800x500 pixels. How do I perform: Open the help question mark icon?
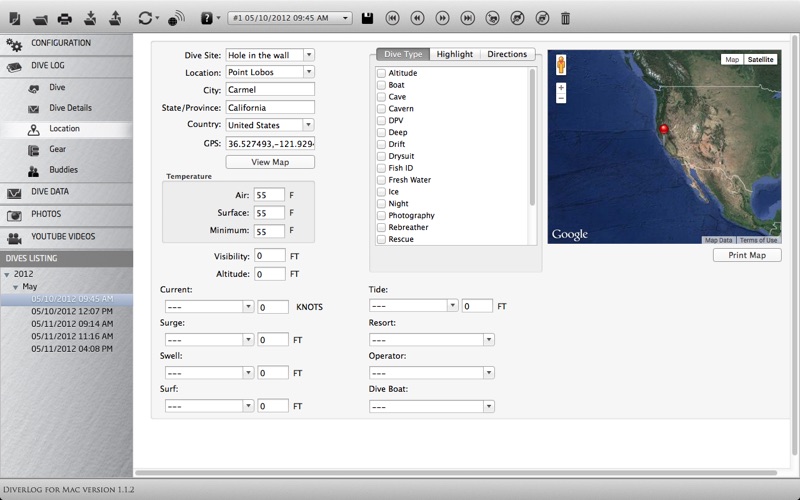point(207,19)
